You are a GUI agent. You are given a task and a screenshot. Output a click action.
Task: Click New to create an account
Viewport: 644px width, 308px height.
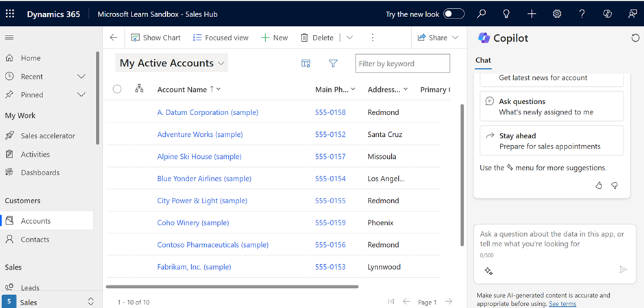[x=275, y=38]
